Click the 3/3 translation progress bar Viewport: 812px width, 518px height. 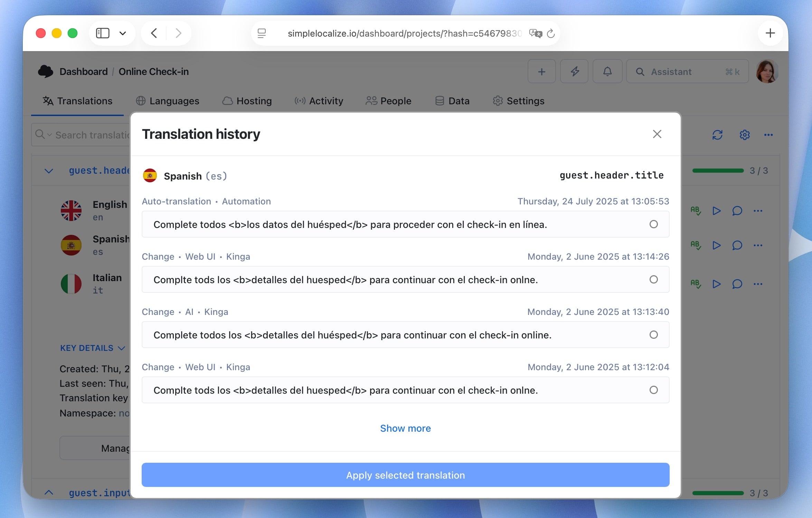[x=718, y=171]
